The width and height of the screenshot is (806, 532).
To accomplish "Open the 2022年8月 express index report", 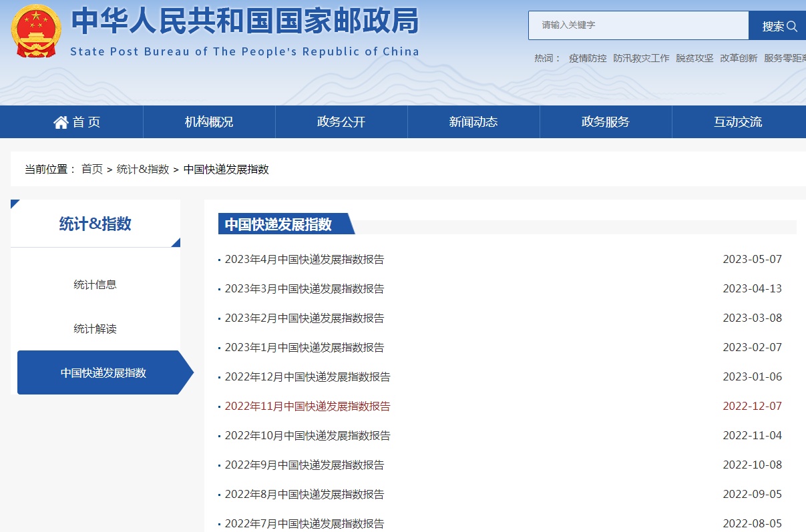I will point(305,495).
